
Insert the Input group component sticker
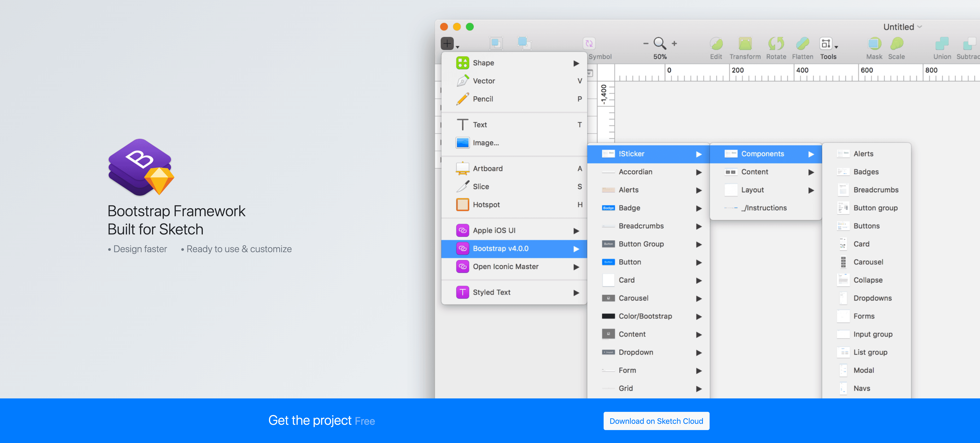pyautogui.click(x=867, y=334)
